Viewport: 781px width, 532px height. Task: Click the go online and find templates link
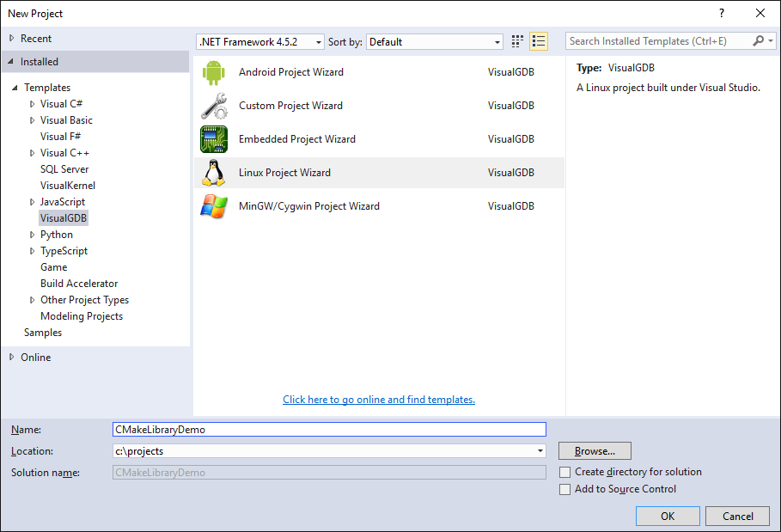click(x=378, y=399)
